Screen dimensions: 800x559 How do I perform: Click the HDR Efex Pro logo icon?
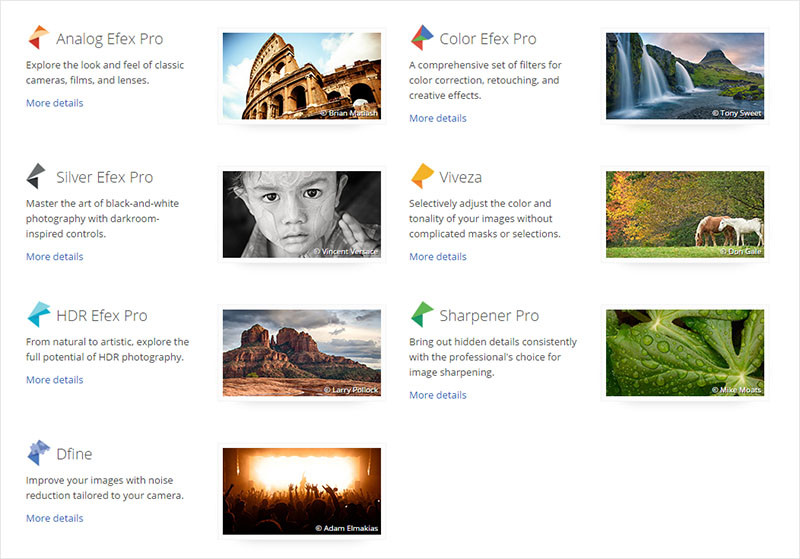click(38, 315)
